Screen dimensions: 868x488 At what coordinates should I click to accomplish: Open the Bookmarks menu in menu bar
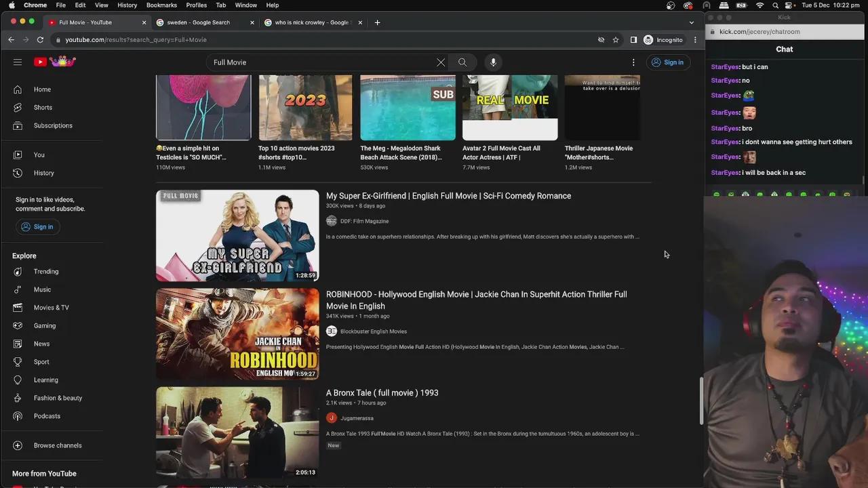click(x=161, y=5)
